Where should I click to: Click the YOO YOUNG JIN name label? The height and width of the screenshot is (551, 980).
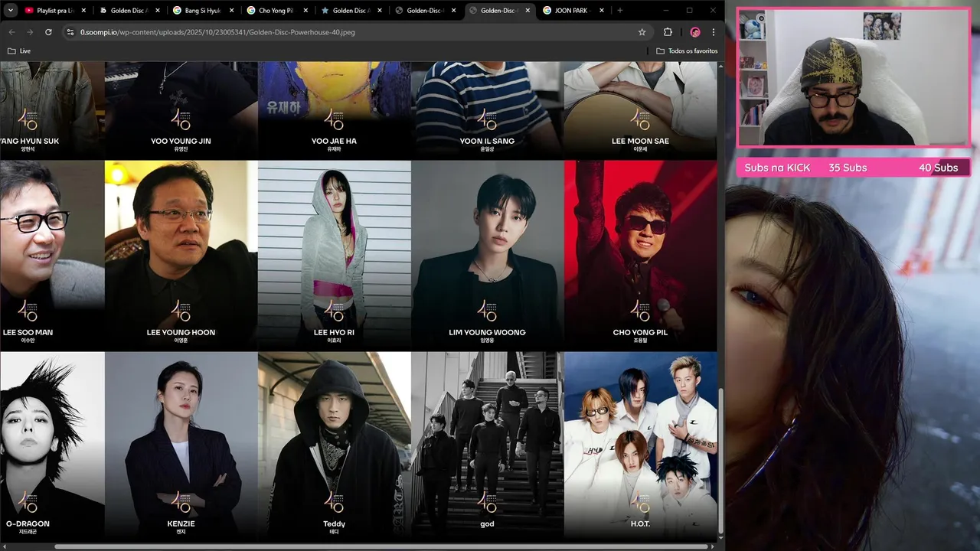[x=181, y=141]
